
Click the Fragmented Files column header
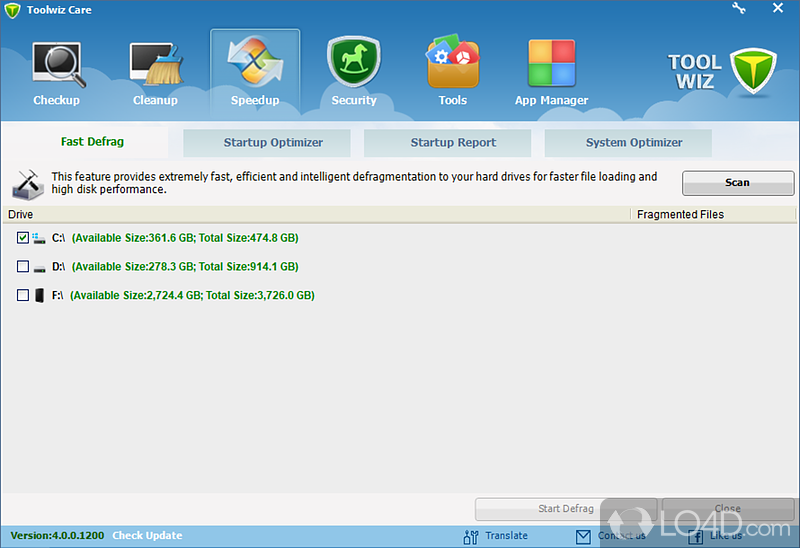(x=713, y=215)
